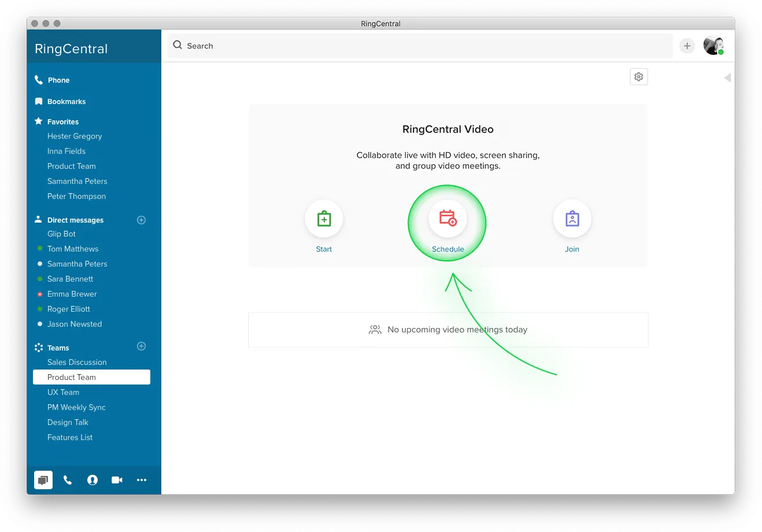The image size is (762, 532).
Task: Open Bookmarks in the sidebar
Action: tap(66, 102)
